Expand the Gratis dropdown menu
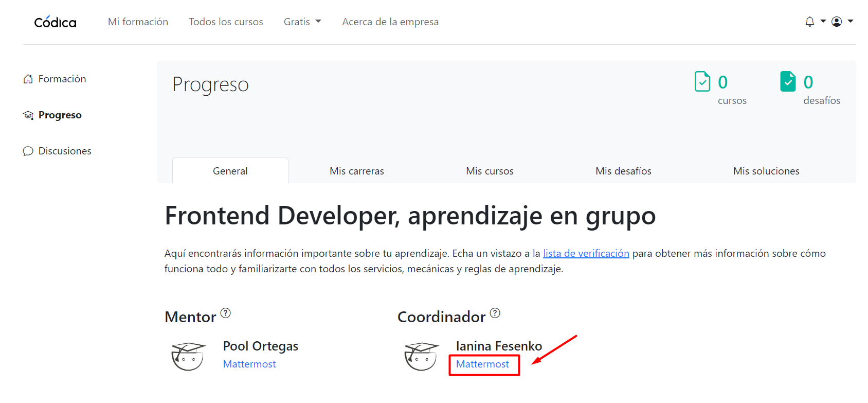The height and width of the screenshot is (403, 868). [x=302, y=22]
